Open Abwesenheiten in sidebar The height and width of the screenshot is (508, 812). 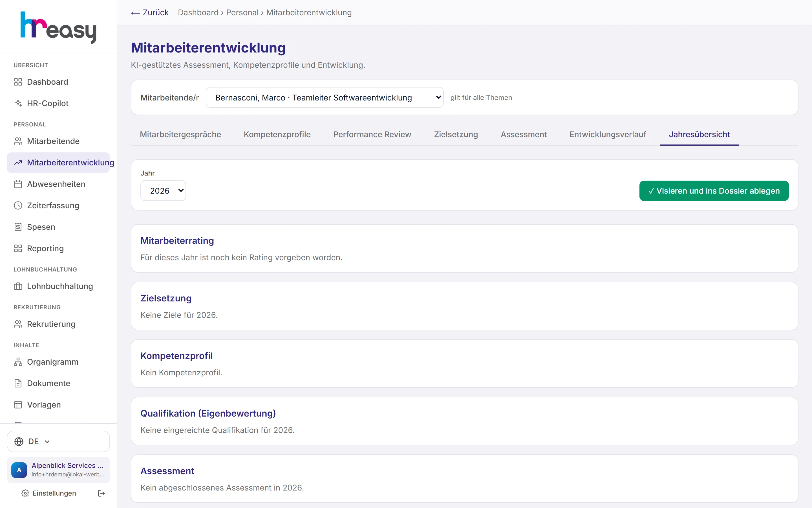click(58, 184)
